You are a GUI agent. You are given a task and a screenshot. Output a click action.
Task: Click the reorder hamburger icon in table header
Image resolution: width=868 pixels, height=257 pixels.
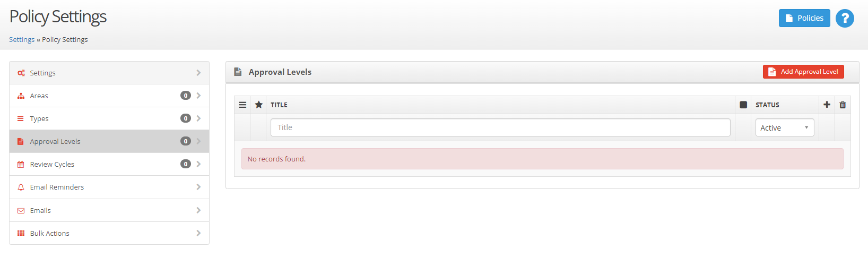[242, 105]
